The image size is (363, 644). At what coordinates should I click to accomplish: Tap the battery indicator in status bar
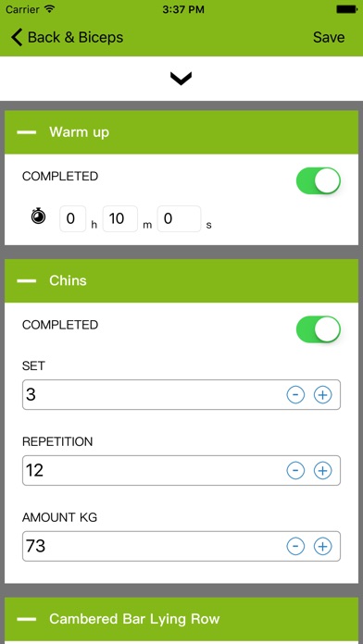pyautogui.click(x=346, y=9)
